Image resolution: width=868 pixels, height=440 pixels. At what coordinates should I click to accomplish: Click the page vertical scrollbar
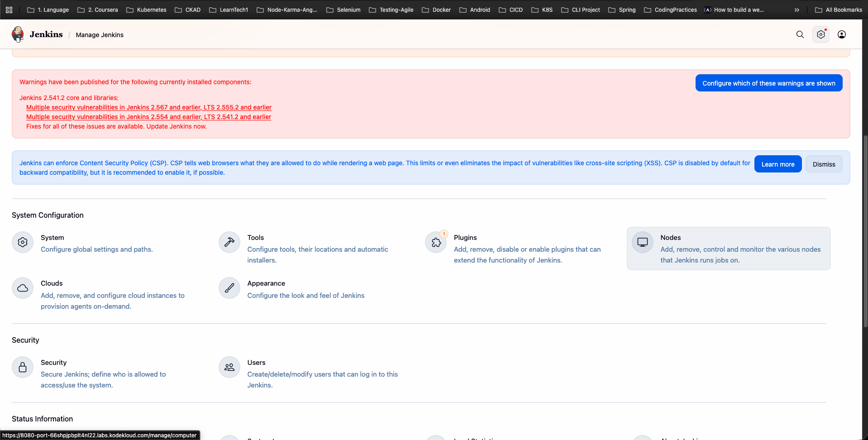(x=865, y=231)
